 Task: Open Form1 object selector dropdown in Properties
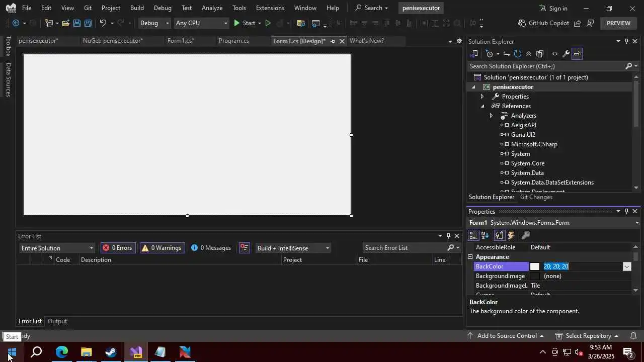pos(637,223)
